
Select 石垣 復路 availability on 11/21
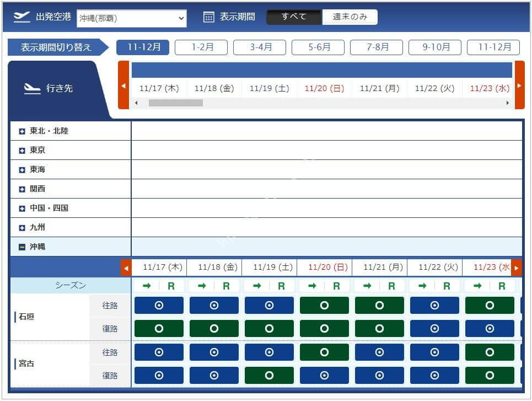379,328
